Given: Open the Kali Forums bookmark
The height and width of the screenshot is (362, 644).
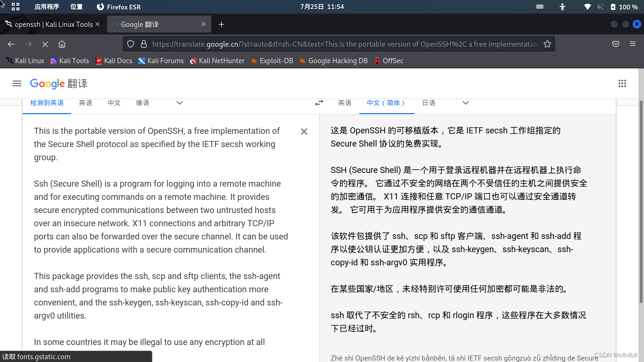Looking at the screenshot, I should pos(161,60).
